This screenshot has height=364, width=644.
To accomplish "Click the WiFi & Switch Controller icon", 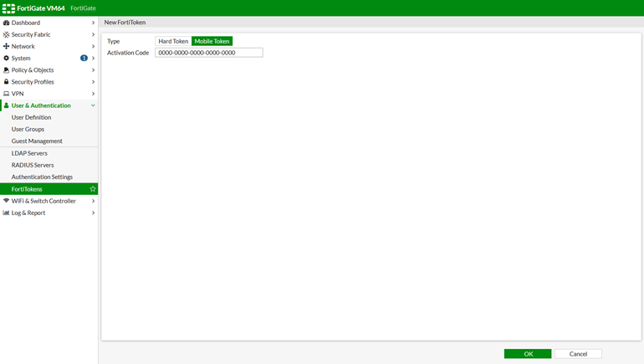I will coord(6,201).
